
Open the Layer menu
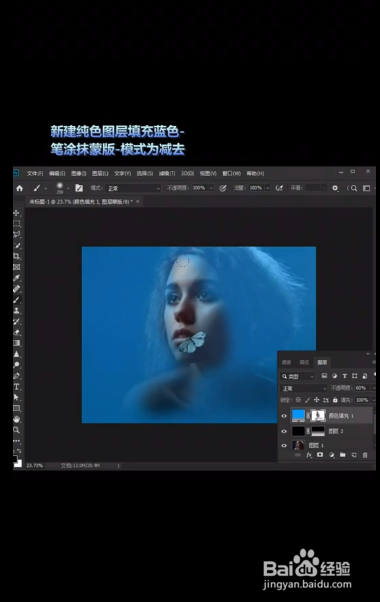100,174
